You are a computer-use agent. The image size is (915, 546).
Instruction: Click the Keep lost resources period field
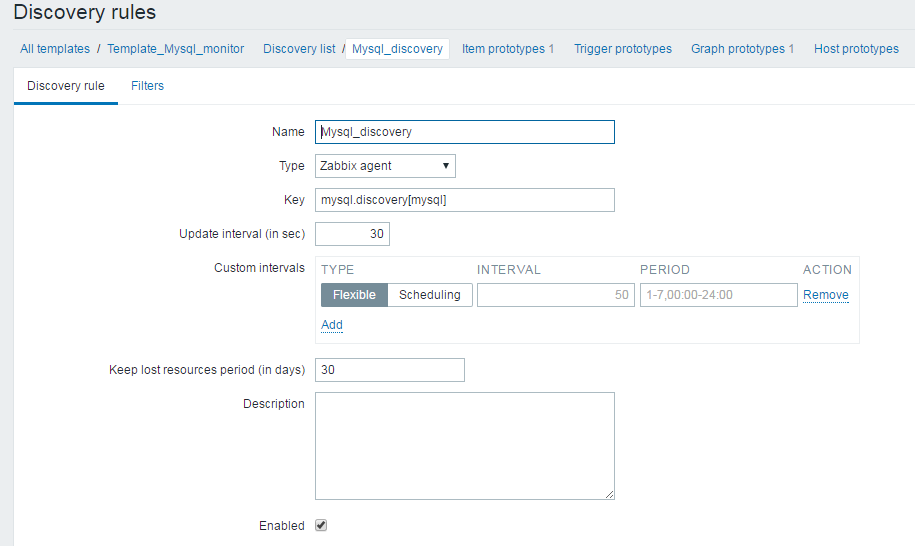[390, 370]
